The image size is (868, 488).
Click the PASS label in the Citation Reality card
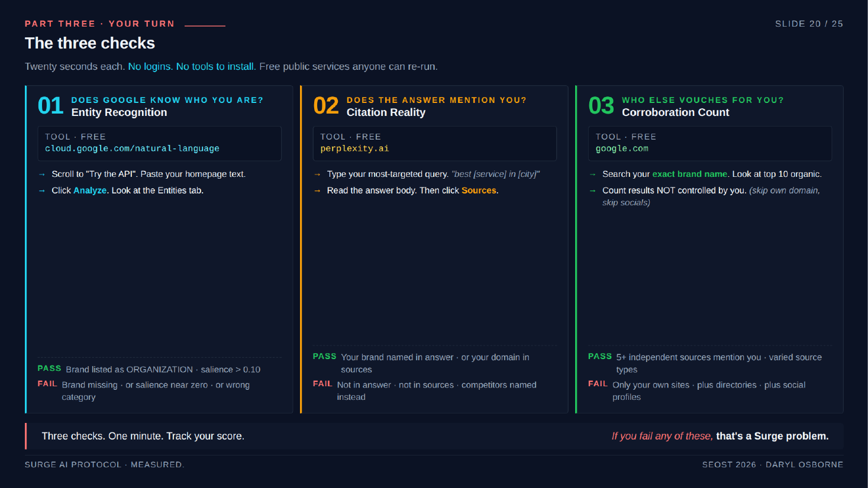324,357
